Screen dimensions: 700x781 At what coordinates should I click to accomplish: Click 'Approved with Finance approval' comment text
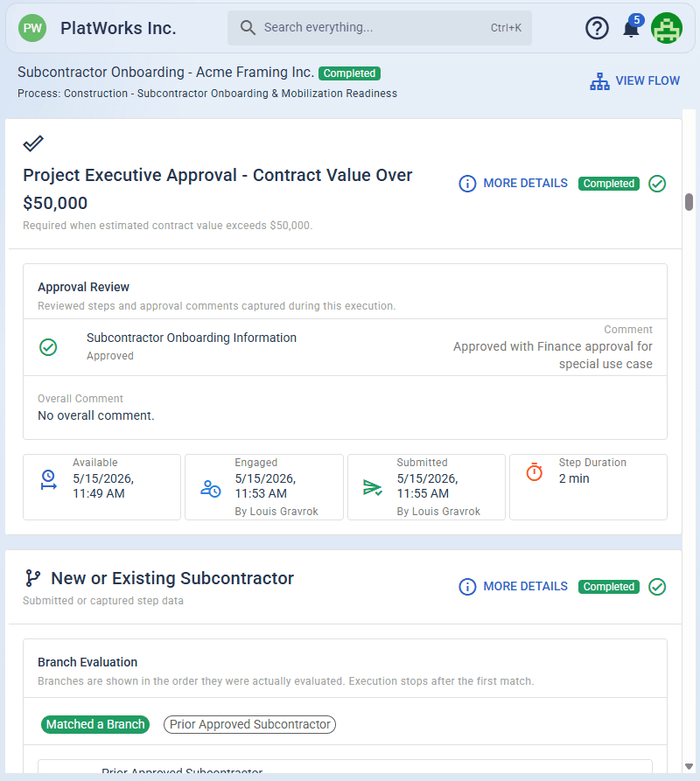click(x=552, y=355)
